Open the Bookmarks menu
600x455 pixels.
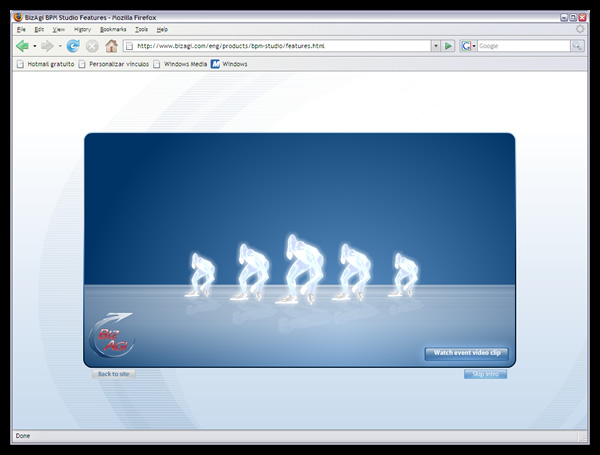(x=113, y=29)
